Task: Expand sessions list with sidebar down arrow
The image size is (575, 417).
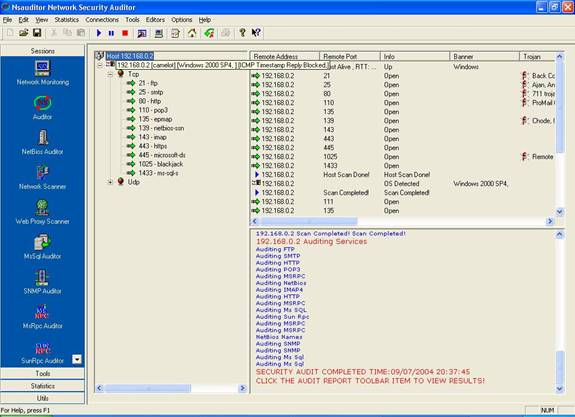Action: pos(77,359)
